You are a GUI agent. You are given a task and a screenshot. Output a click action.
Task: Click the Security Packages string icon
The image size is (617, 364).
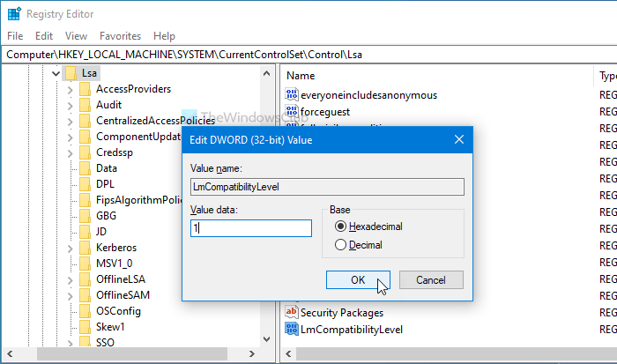click(x=292, y=312)
